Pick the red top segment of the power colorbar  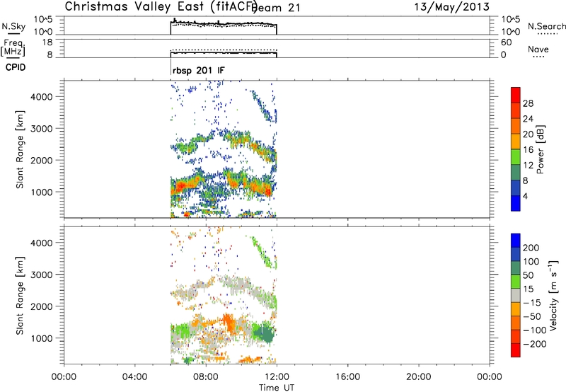click(516, 95)
